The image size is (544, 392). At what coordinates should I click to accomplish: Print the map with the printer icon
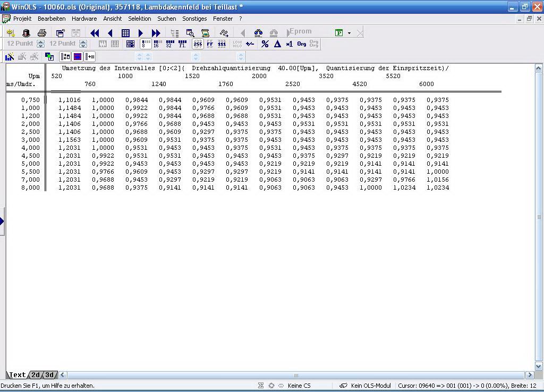tap(42, 33)
